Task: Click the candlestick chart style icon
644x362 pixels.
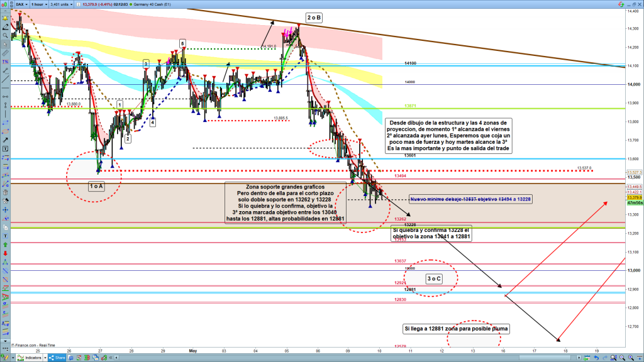Action: click(6, 4)
